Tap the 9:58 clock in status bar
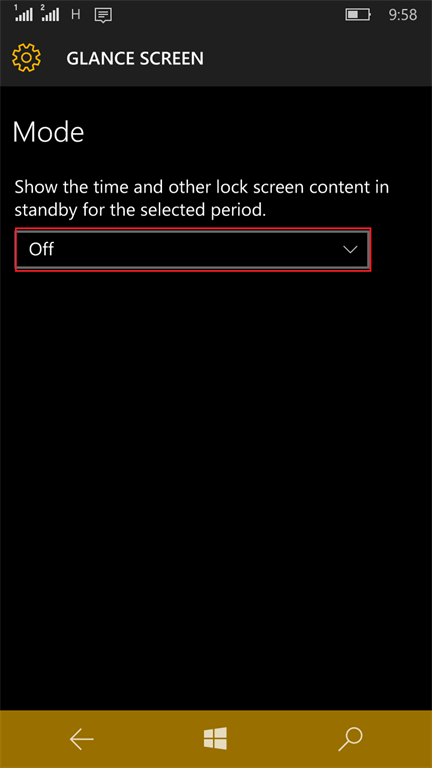Image resolution: width=432 pixels, height=768 pixels. pyautogui.click(x=403, y=15)
